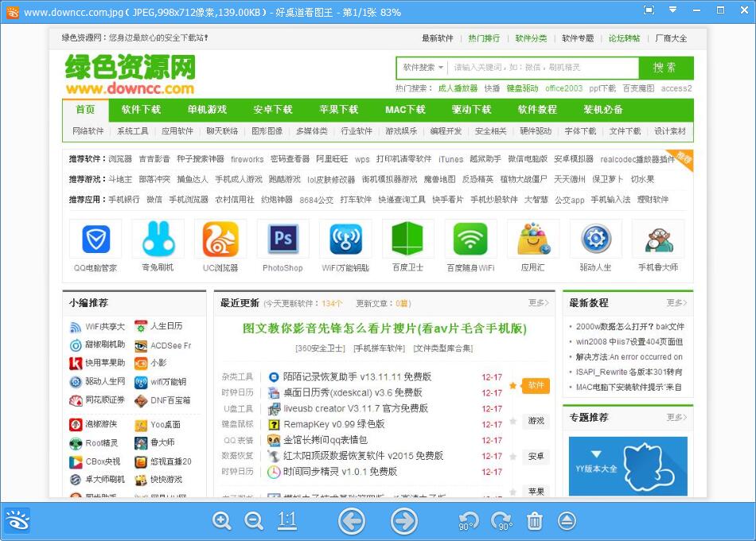The image size is (756, 541).
Task: Click the viewer logo in bottom-left corner
Action: click(x=17, y=520)
